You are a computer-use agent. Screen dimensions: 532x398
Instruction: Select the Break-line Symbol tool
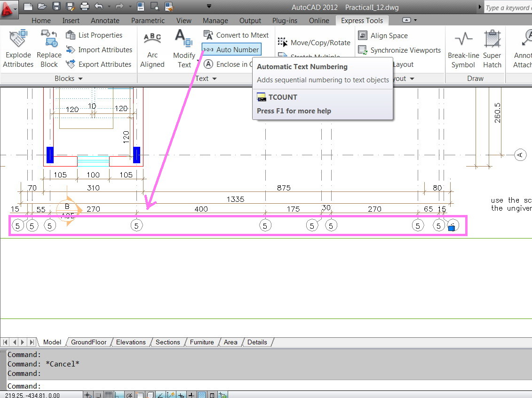[x=463, y=48]
